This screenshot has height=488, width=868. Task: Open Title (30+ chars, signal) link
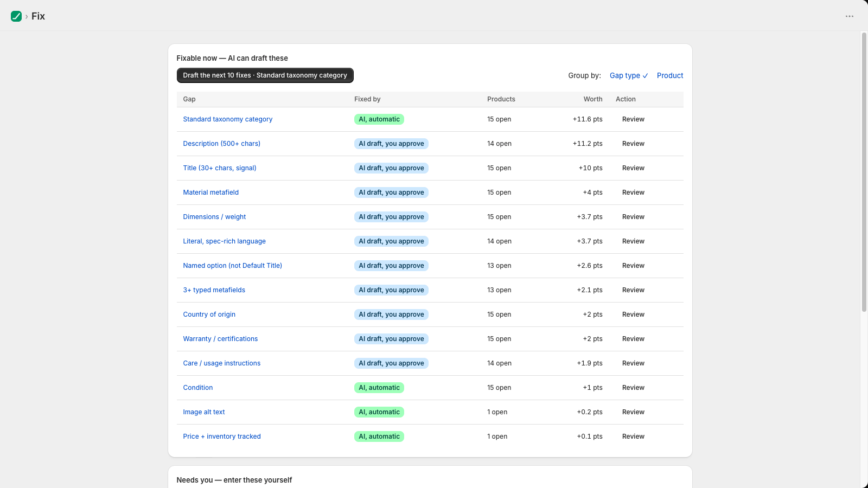220,168
